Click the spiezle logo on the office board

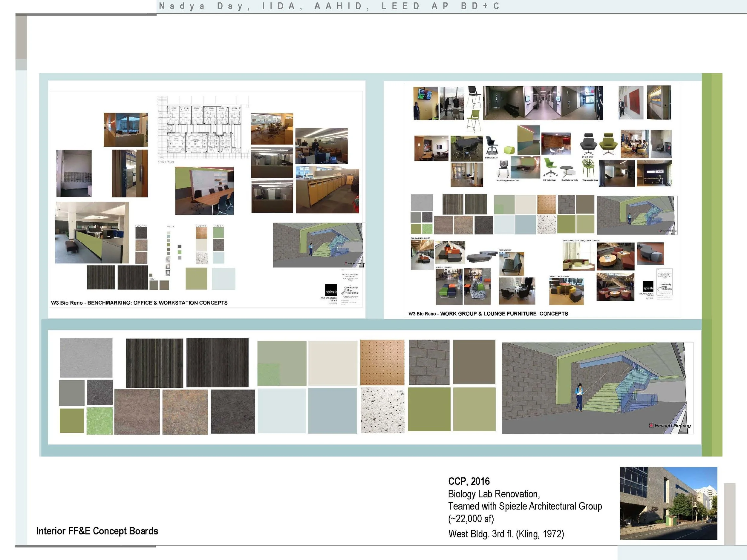click(x=331, y=290)
